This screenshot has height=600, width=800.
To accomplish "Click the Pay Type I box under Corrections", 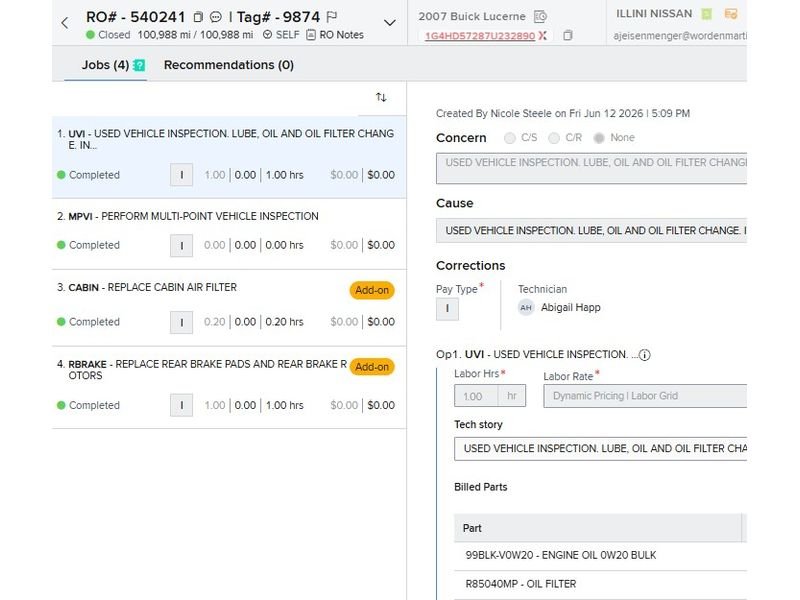I will click(447, 309).
